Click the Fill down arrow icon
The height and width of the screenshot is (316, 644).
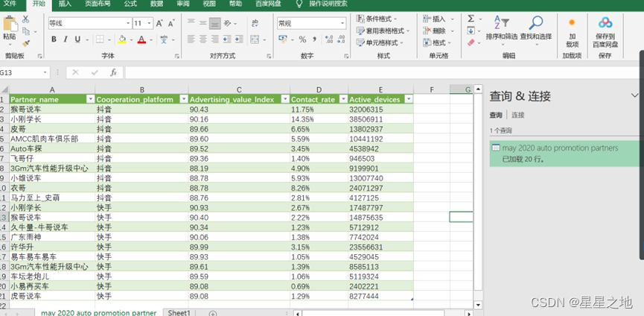pyautogui.click(x=471, y=31)
